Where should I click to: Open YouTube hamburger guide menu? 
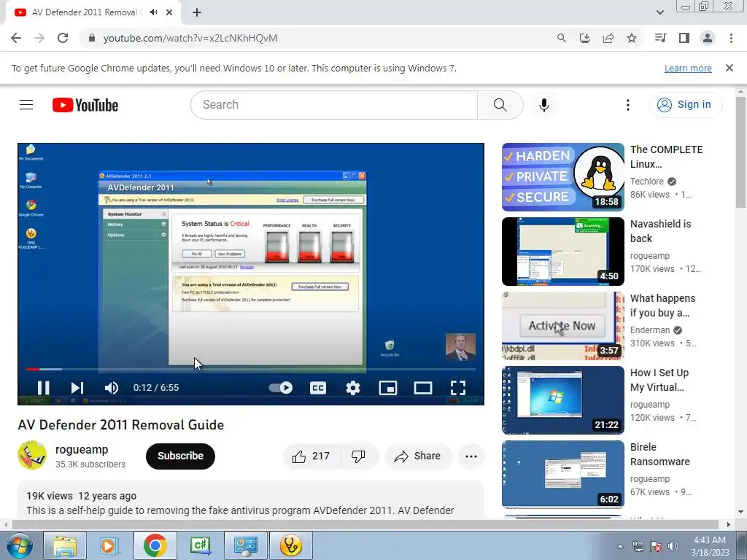[26, 105]
